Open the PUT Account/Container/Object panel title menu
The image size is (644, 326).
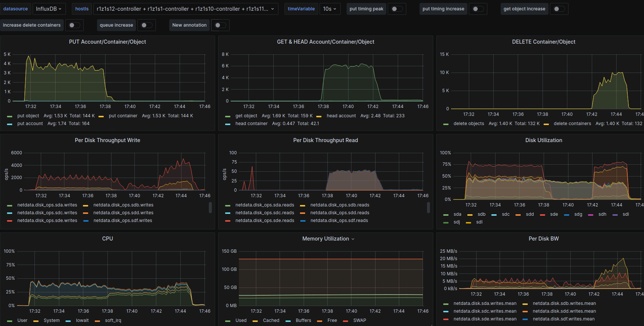(107, 42)
